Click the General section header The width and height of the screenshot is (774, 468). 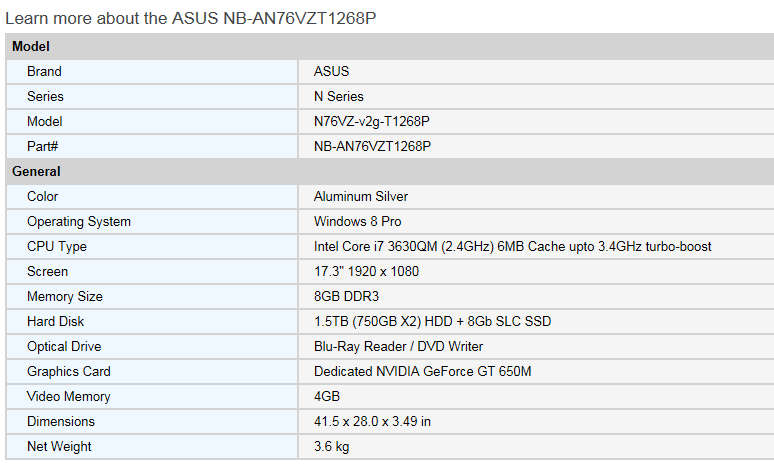[x=390, y=171]
